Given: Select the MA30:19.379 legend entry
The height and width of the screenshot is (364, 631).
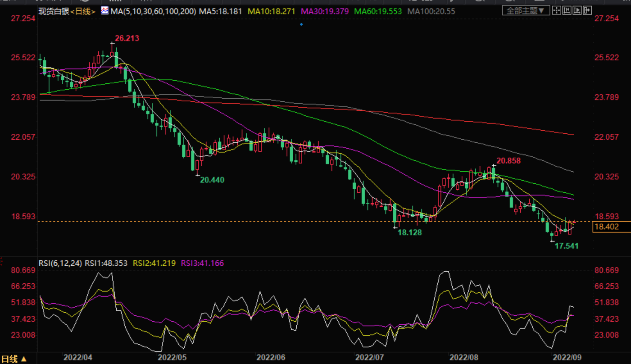Looking at the screenshot, I should [x=324, y=12].
